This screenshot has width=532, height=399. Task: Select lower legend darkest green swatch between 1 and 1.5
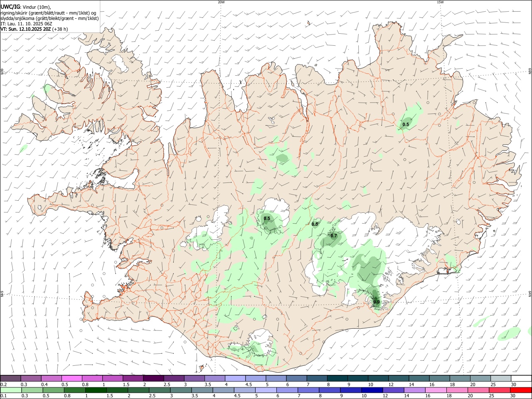coord(96,390)
